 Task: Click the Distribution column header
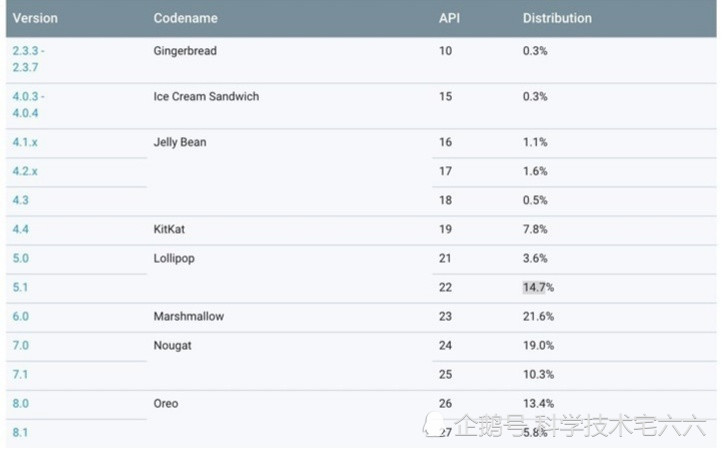[x=557, y=18]
